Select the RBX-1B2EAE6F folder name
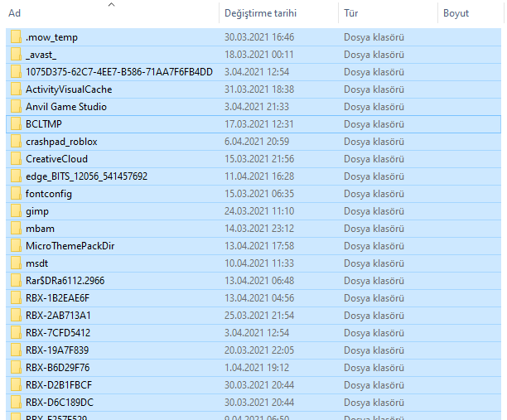This screenshot has height=420, width=507. [x=57, y=298]
